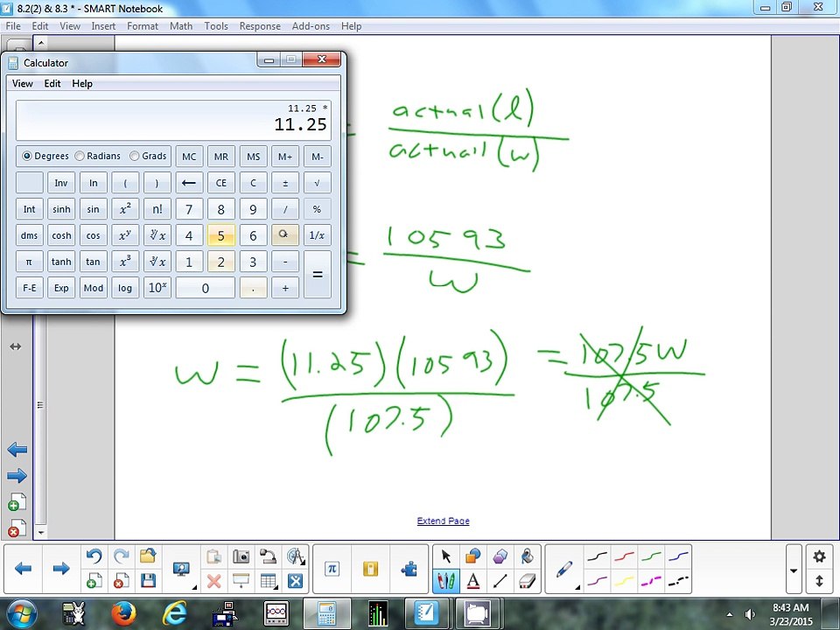Image resolution: width=840 pixels, height=630 pixels.
Task: Choose the Select arrow pointer tool
Action: (x=445, y=556)
